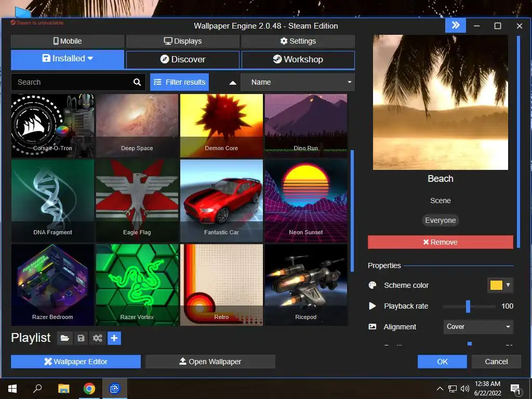Open the playlist folder icon
532x399 pixels.
[65, 338]
